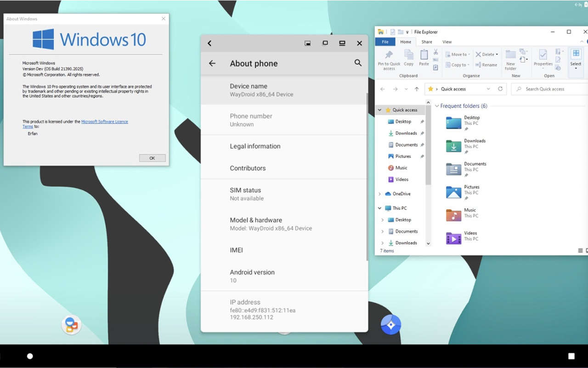Click Pin to Quick access in ribbon
This screenshot has width=588, height=368.
[389, 60]
